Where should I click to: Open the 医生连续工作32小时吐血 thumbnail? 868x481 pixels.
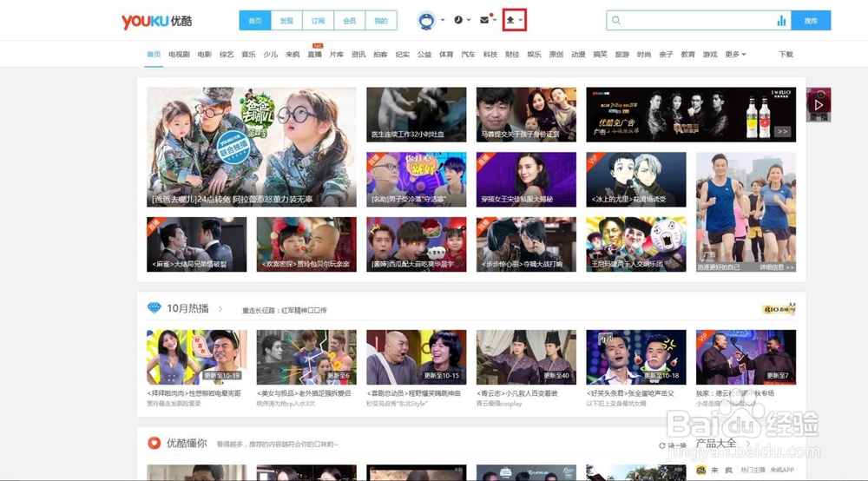click(x=417, y=114)
